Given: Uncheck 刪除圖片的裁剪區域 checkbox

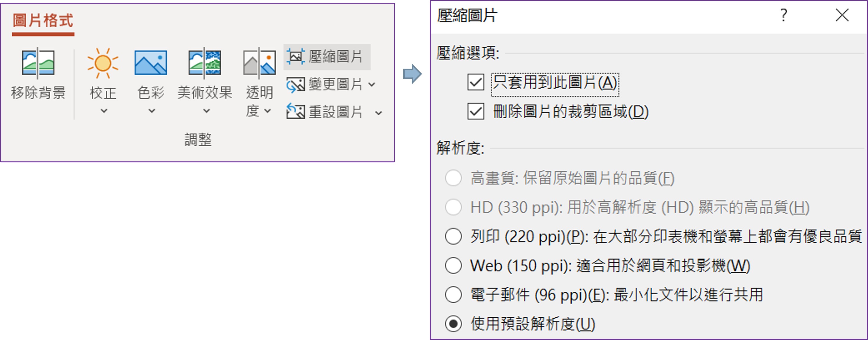Looking at the screenshot, I should point(475,112).
